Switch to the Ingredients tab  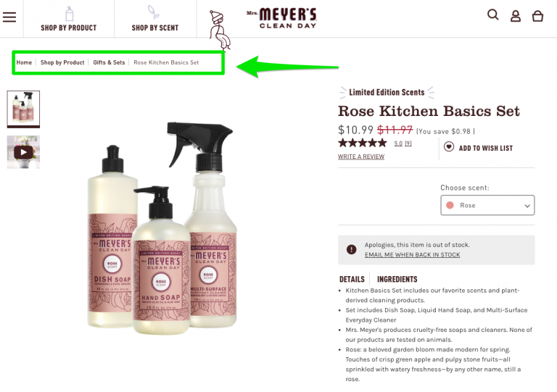point(397,279)
